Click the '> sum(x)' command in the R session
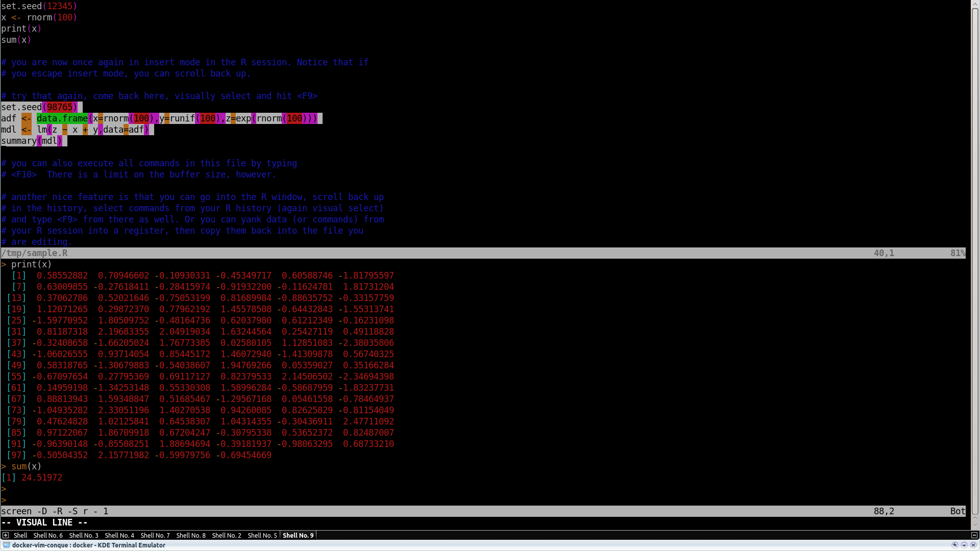 [21, 466]
